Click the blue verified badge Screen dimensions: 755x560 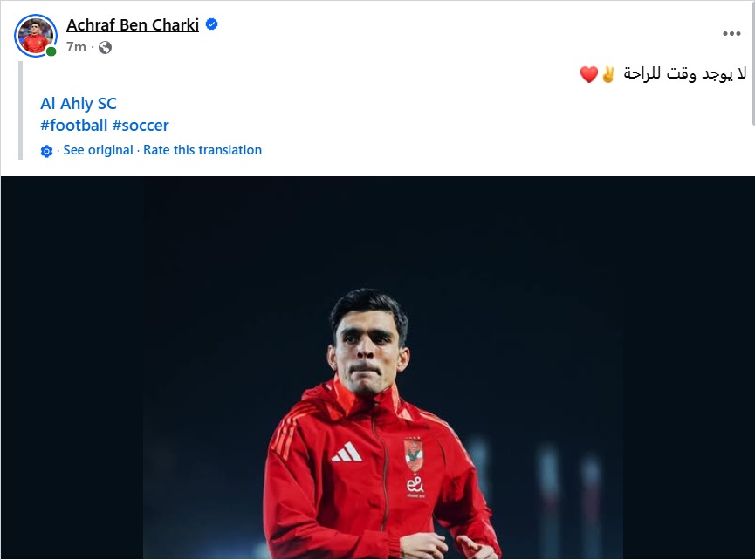[x=211, y=25]
